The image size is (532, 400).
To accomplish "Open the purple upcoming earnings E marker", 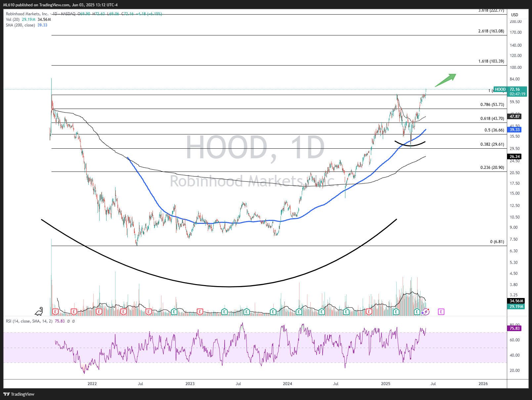I will point(441,312).
